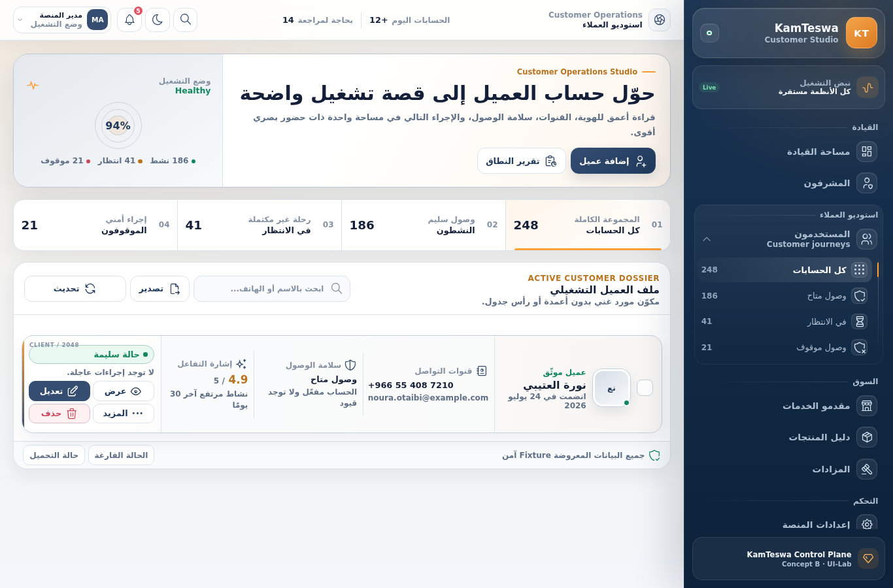
Task: Open the search icon in top bar
Action: pyautogui.click(x=186, y=20)
